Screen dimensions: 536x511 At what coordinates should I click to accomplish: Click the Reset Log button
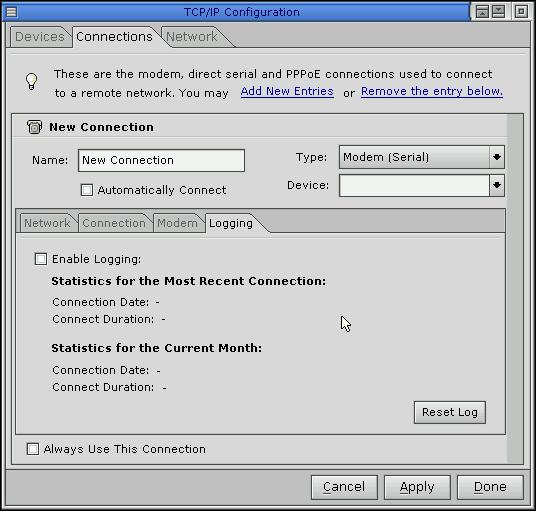point(450,412)
